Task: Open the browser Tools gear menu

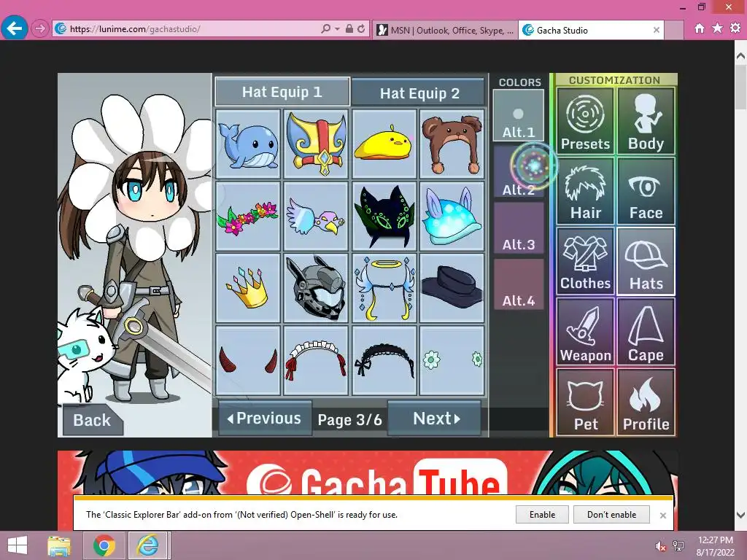Action: click(x=735, y=28)
